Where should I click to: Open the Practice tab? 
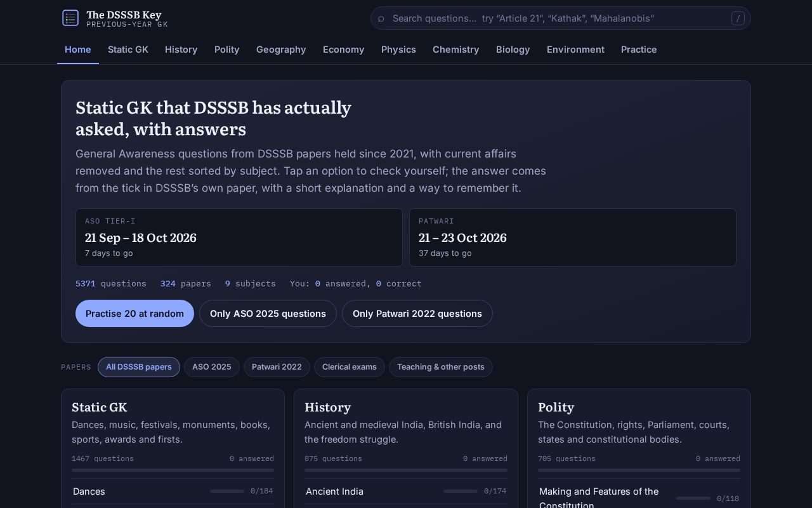pos(639,50)
